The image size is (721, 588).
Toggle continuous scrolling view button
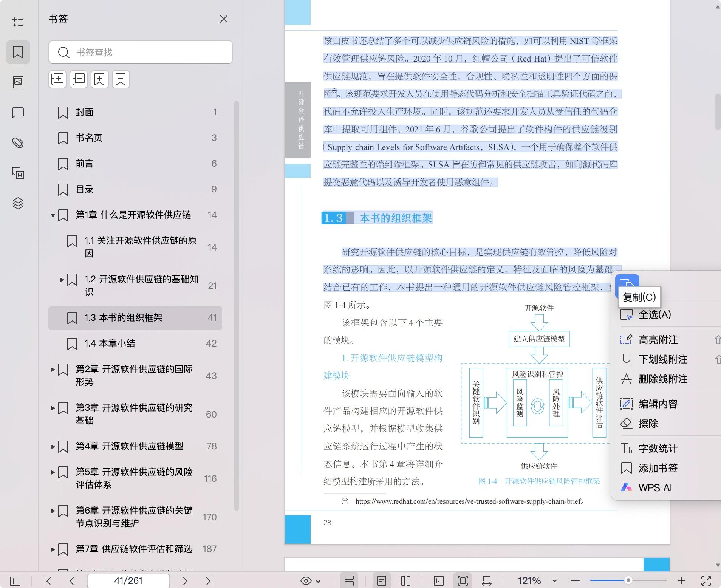pos(349,581)
